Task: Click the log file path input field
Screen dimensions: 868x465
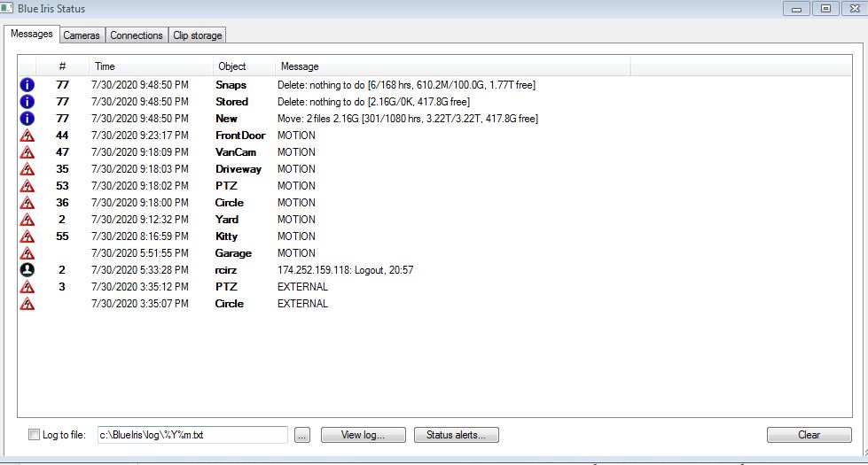Action: coord(192,435)
